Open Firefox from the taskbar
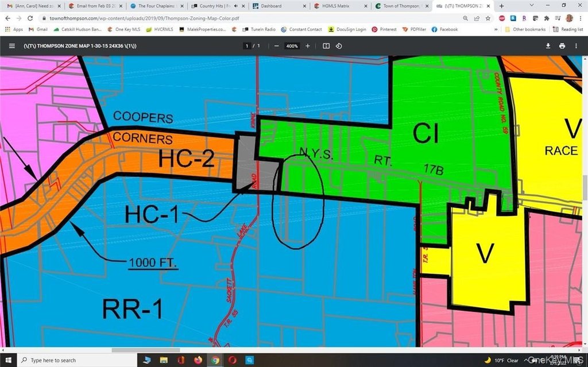 pos(199,360)
